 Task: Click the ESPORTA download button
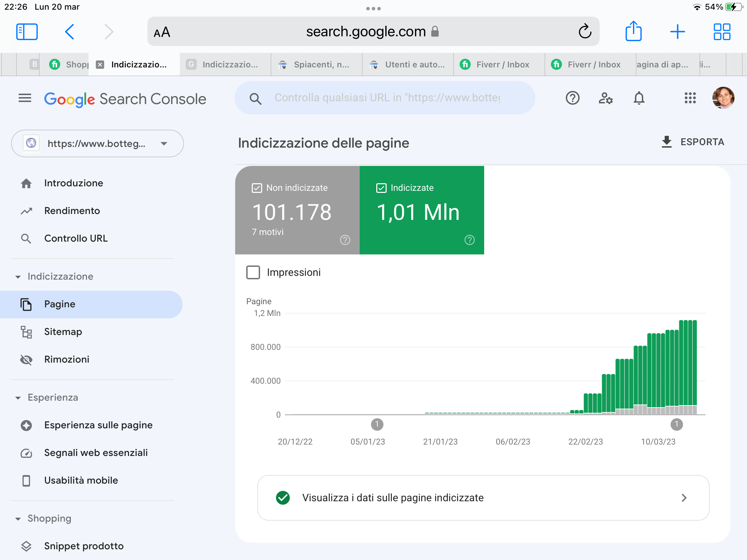[x=692, y=142]
